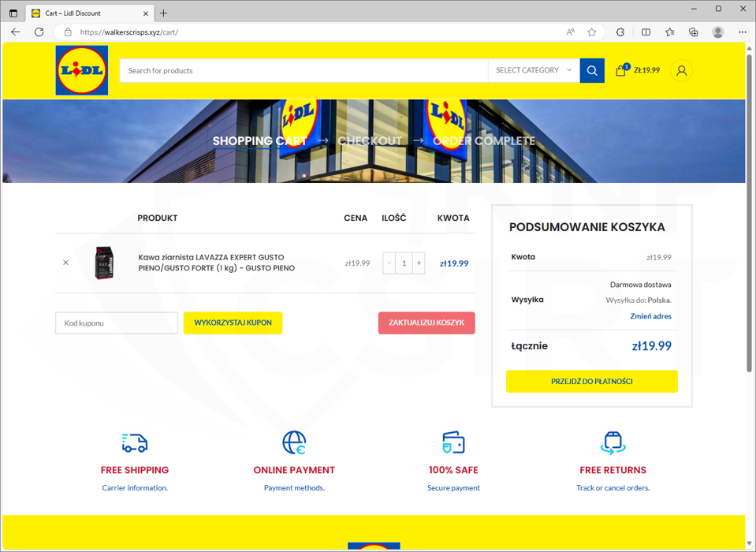
Task: Click the Lidl logo in header
Action: (x=82, y=71)
